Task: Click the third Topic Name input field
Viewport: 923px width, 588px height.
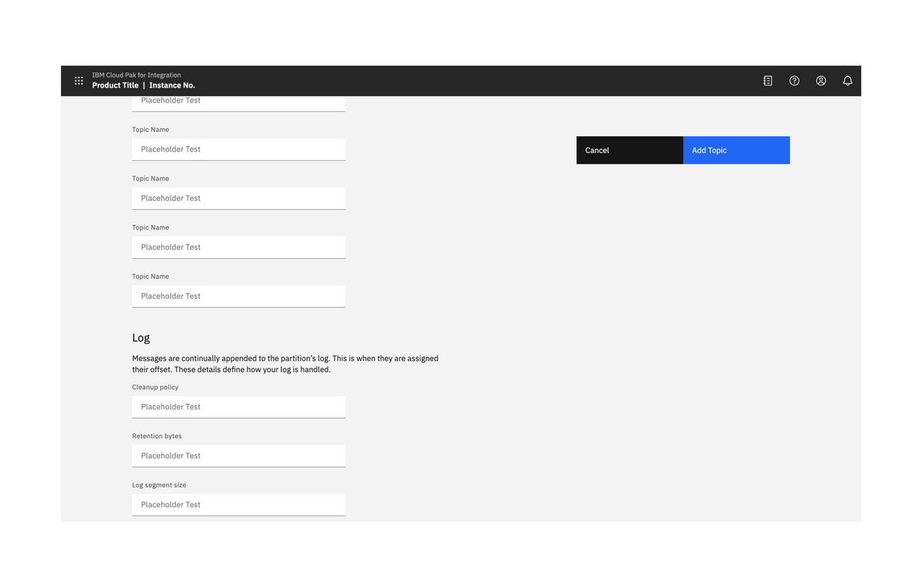Action: [238, 247]
